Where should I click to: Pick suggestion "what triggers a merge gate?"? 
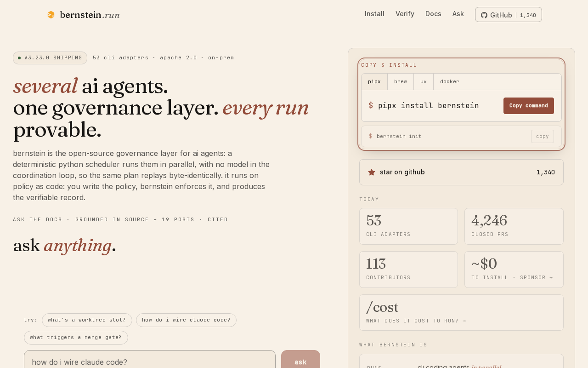click(76, 338)
